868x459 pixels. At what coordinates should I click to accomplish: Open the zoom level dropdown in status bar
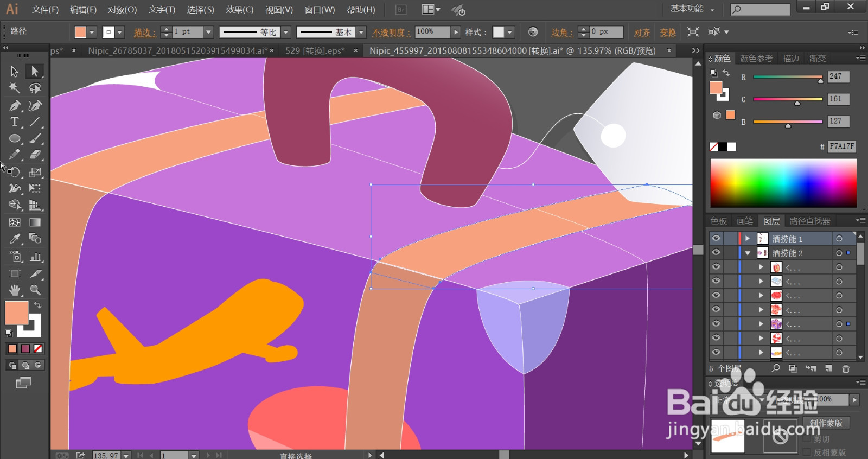pyautogui.click(x=126, y=455)
